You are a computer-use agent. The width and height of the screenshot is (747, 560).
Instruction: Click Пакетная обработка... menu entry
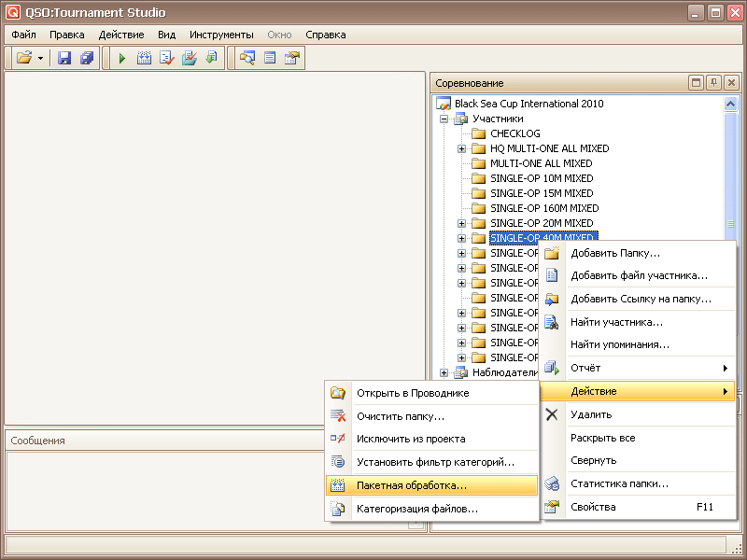tap(411, 485)
